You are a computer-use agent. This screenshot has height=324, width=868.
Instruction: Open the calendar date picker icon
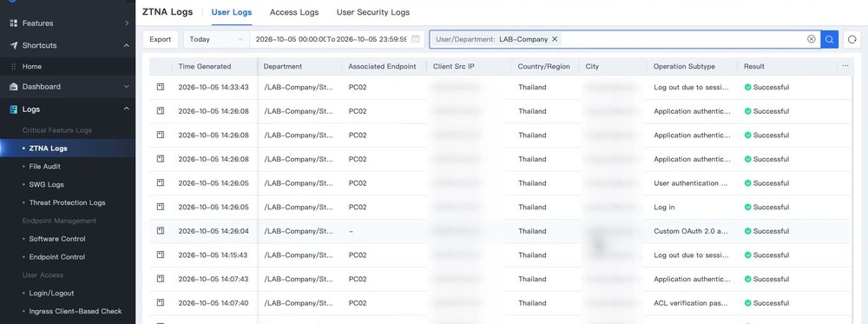(415, 39)
